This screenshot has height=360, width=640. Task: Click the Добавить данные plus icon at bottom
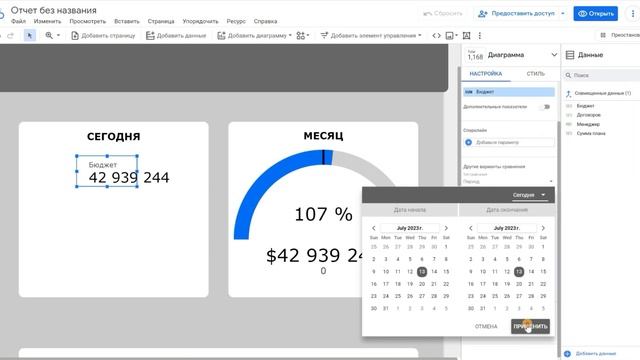pyautogui.click(x=567, y=353)
